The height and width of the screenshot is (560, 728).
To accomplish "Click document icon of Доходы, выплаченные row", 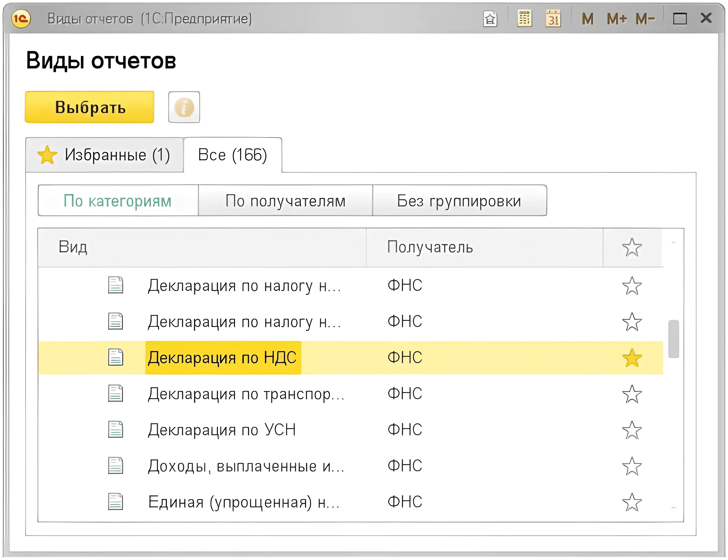I will [x=116, y=466].
